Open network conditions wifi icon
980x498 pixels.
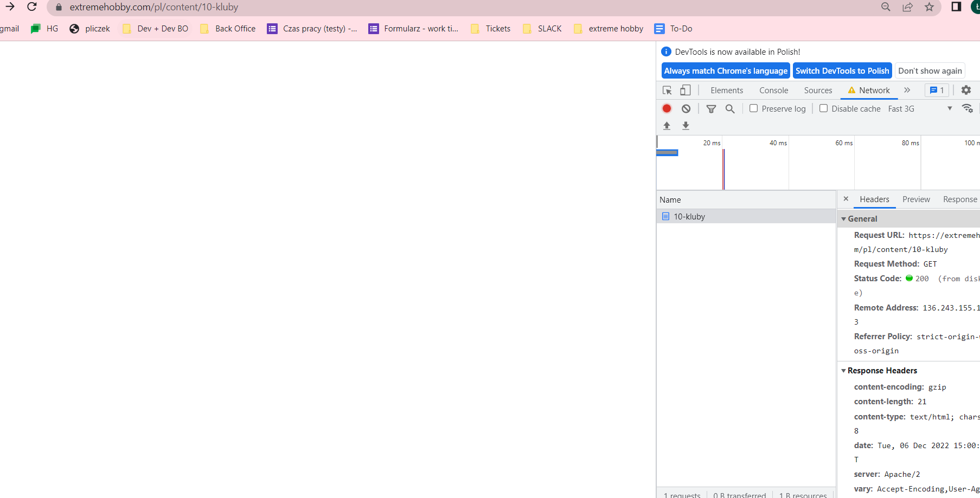pos(967,108)
